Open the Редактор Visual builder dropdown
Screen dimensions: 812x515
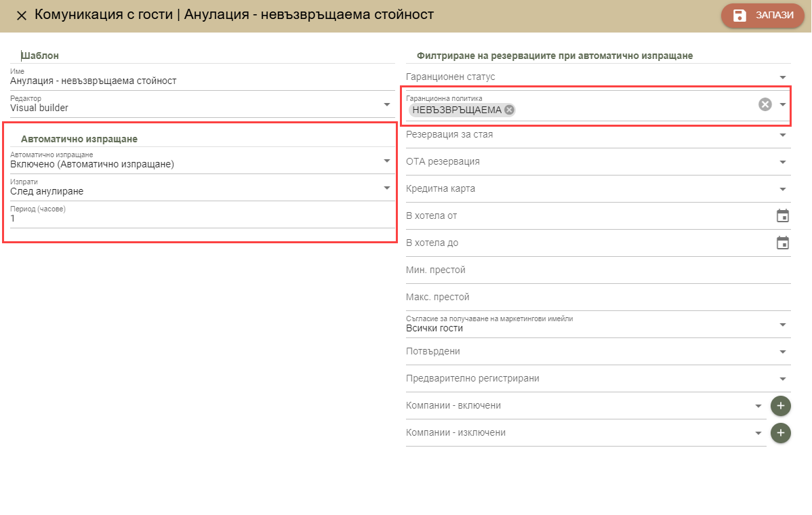click(203, 104)
